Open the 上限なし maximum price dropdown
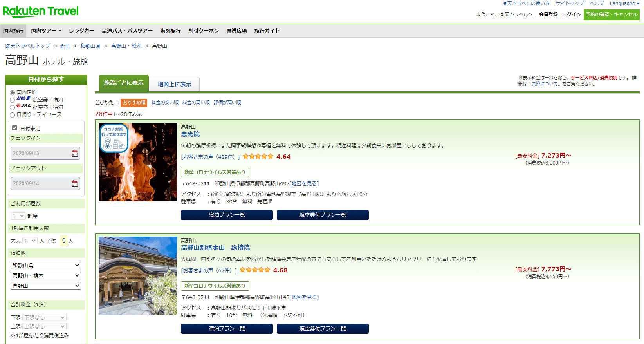 [44, 326]
